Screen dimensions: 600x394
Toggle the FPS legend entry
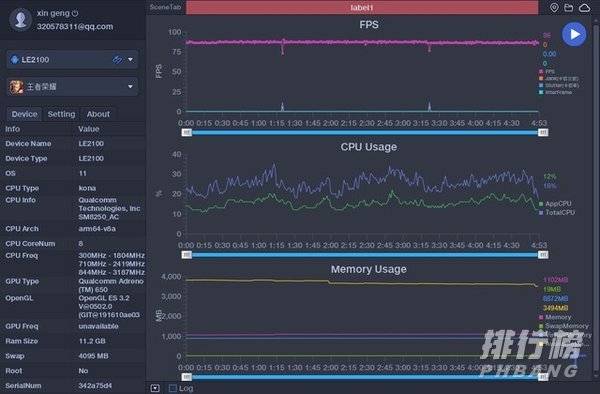547,72
